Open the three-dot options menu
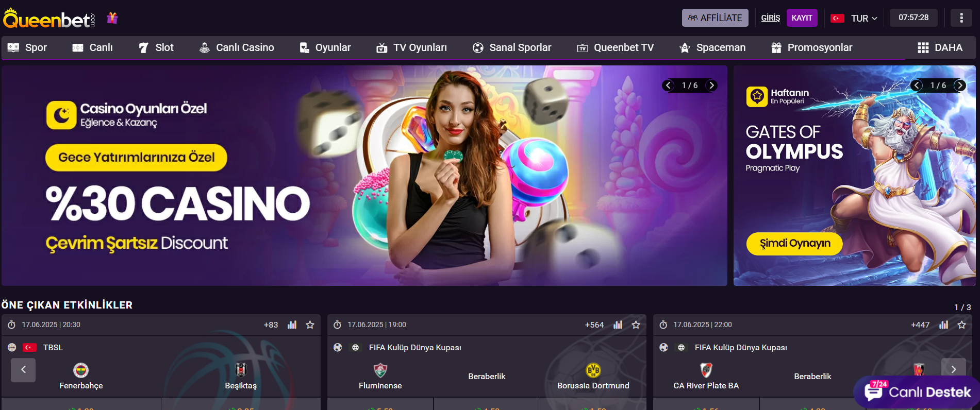The image size is (980, 410). coord(961,18)
